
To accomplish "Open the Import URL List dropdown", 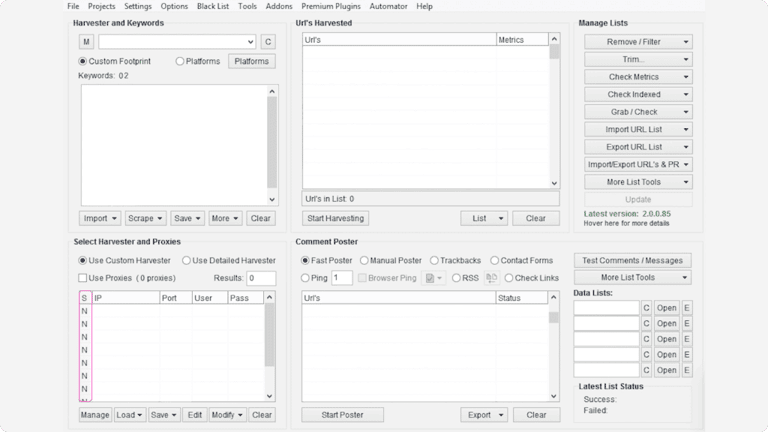I will pyautogui.click(x=638, y=129).
